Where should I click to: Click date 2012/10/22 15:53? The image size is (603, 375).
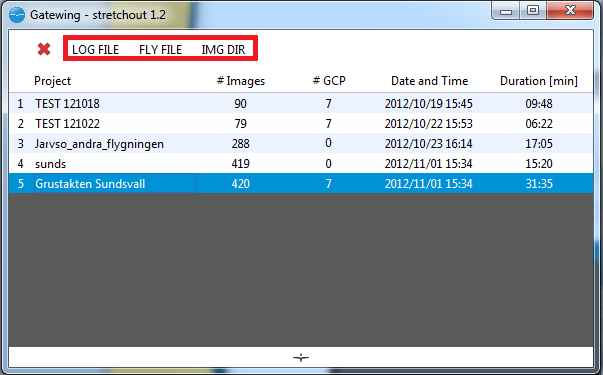(428, 123)
